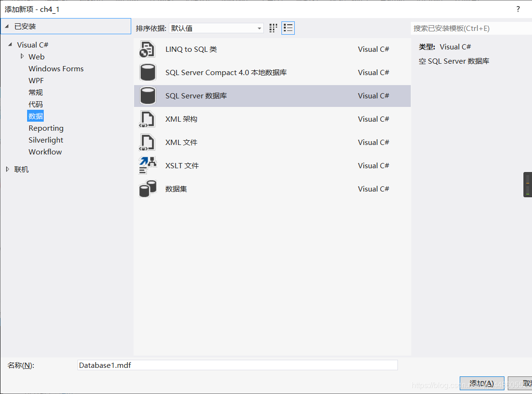This screenshot has width=532, height=394.
Task: Select 常规 category
Action: point(36,92)
